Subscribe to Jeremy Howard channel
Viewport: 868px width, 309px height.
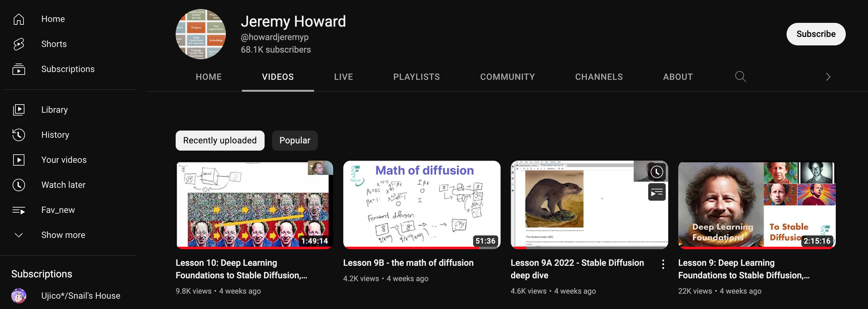(x=816, y=34)
